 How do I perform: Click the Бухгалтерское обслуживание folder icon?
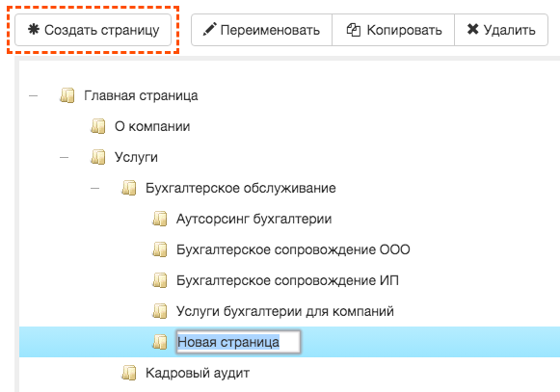[x=128, y=188]
